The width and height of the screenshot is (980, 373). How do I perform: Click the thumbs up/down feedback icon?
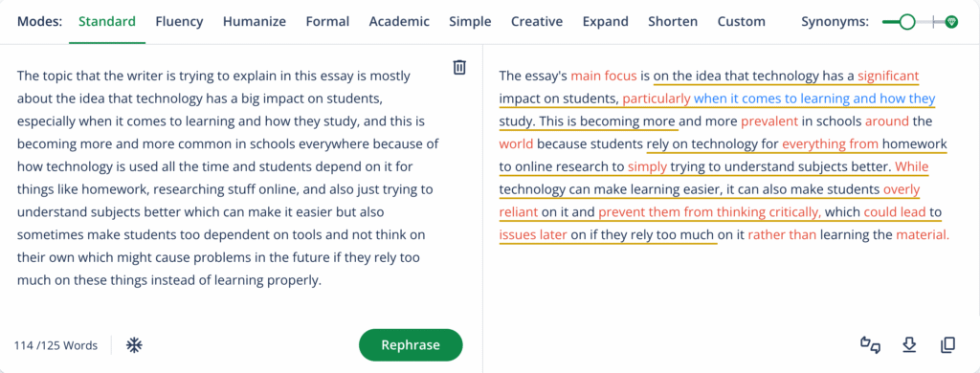tap(870, 345)
